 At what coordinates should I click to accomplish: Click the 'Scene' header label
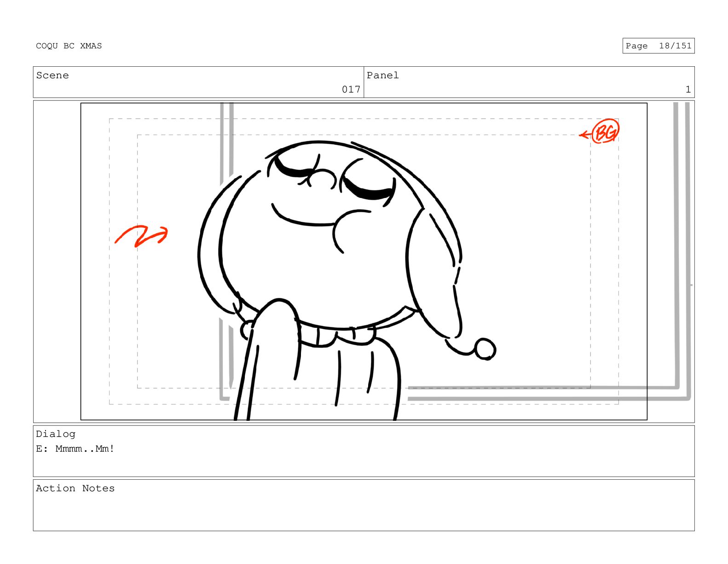[x=52, y=76]
